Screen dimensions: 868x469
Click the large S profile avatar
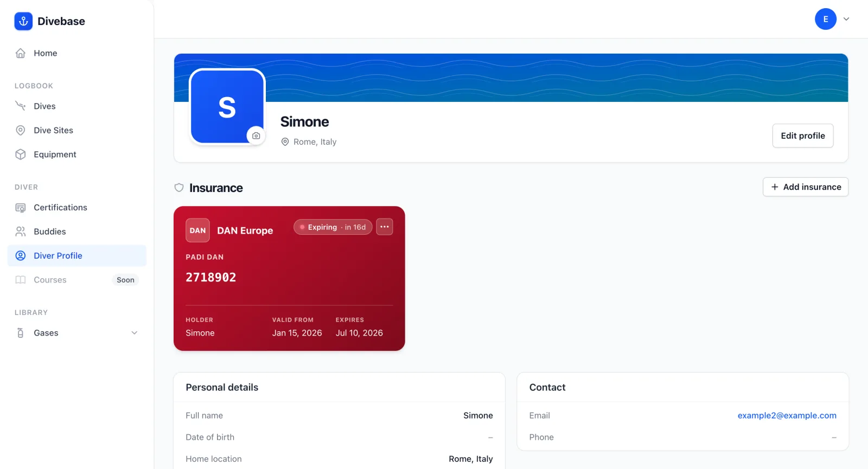tap(227, 107)
